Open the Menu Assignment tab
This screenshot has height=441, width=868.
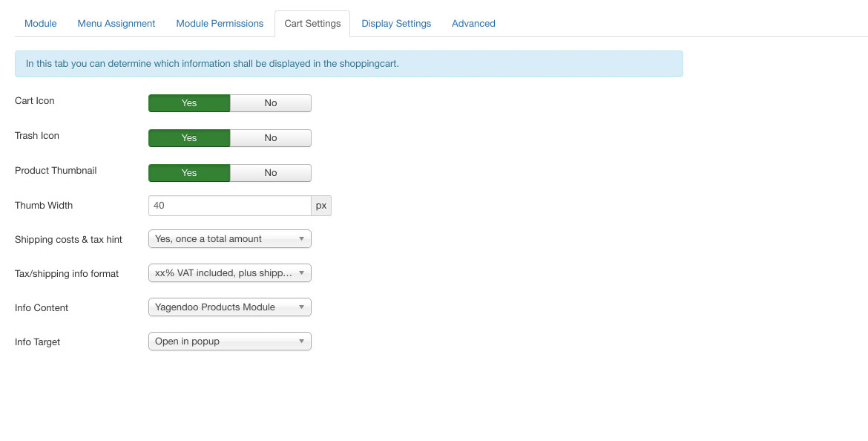[116, 23]
